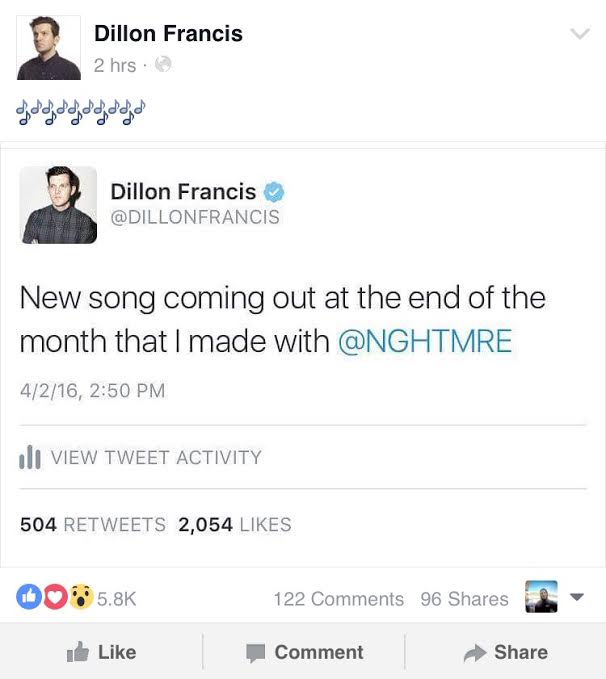View the blue Like reaction icon
This screenshot has width=606, height=679.
[29, 597]
